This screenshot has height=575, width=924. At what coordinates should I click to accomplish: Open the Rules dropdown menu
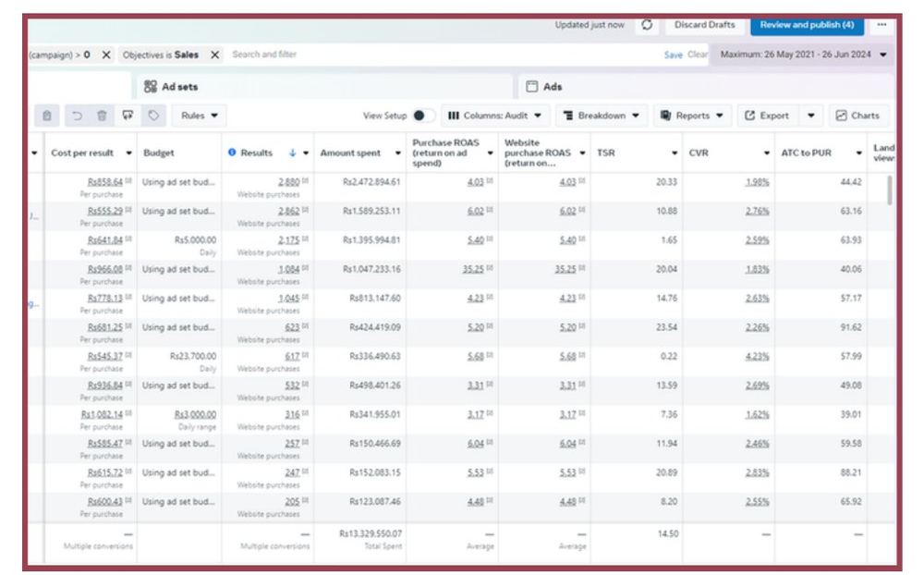coord(200,116)
